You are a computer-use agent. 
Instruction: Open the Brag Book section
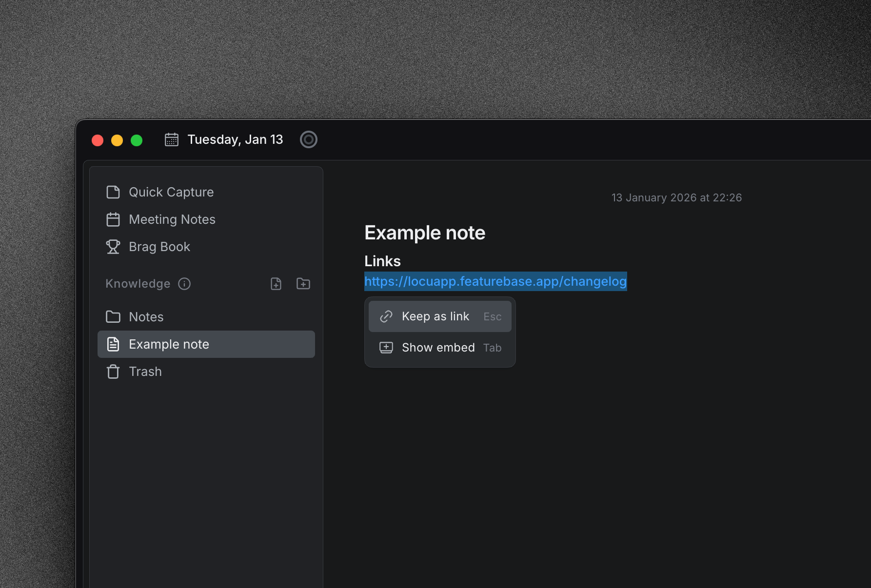159,247
